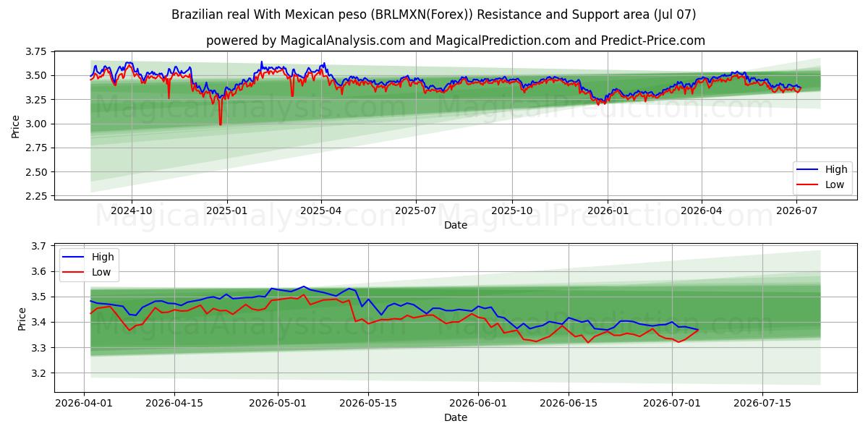Click the '2026-04' date tick label
The image size is (868, 434).
tap(702, 210)
